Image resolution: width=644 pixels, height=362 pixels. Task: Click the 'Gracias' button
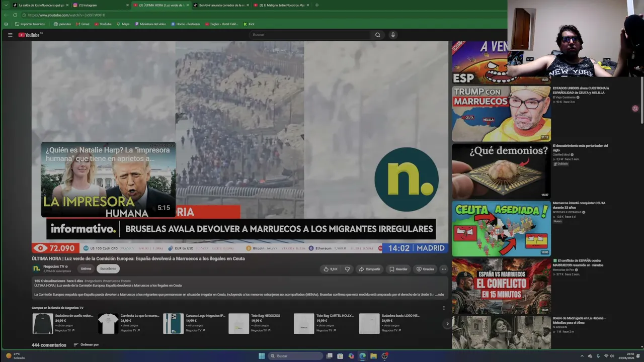pos(425,269)
